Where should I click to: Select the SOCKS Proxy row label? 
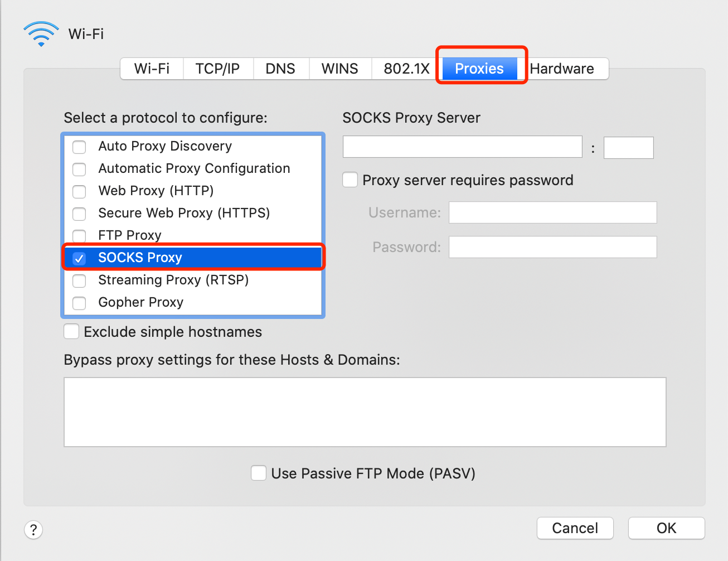(x=140, y=258)
